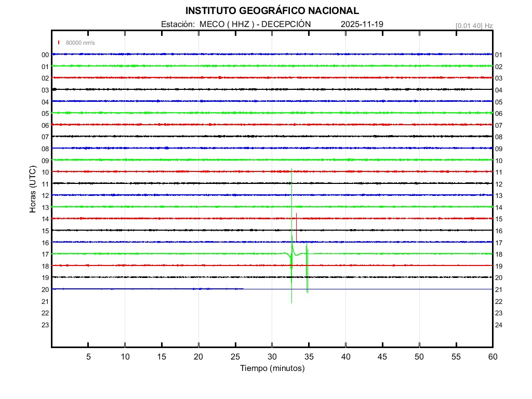Click the title INSTITUTO GEOGRÁFICO NACIONAL
Screen dimensions: 532x399
pos(272,11)
